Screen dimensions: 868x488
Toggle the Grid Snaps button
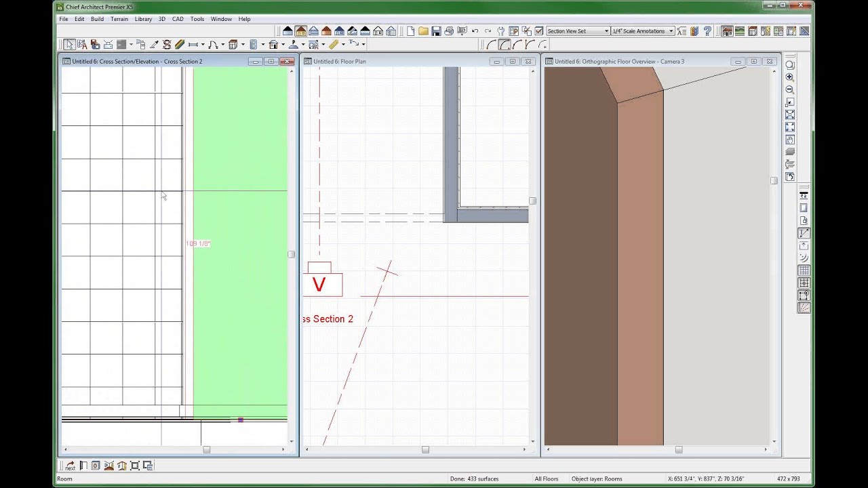tap(804, 283)
